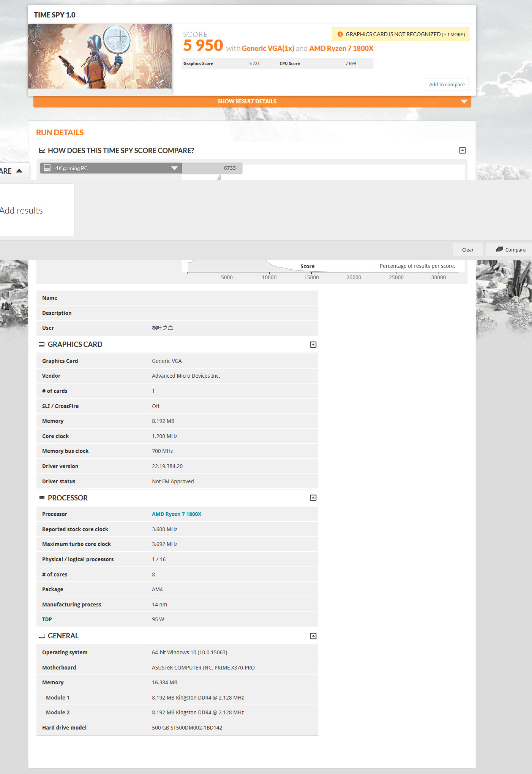Click the warning exclamation icon
Viewport: 532px width, 774px height.
click(340, 34)
